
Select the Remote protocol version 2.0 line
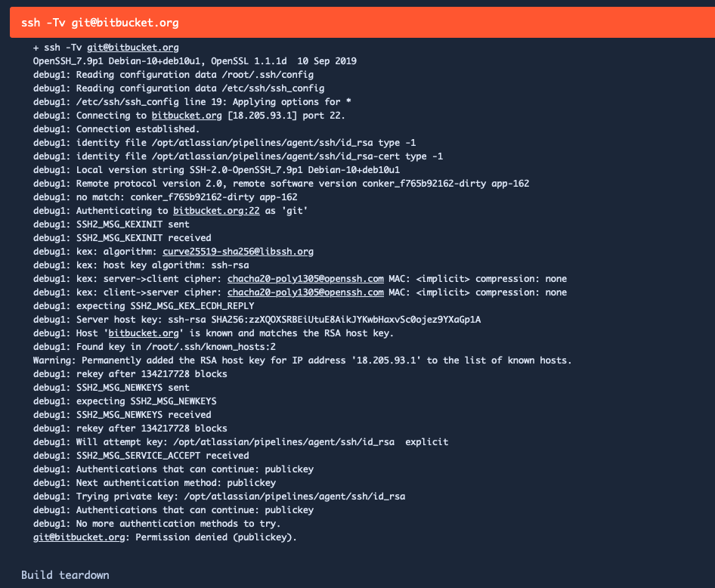point(281,183)
